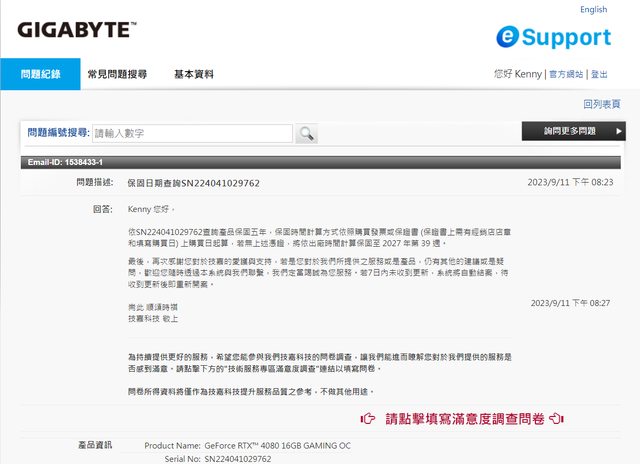The height and width of the screenshot is (464, 640).
Task: Click the blue circular e icon in eSupport logo
Action: 510,38
